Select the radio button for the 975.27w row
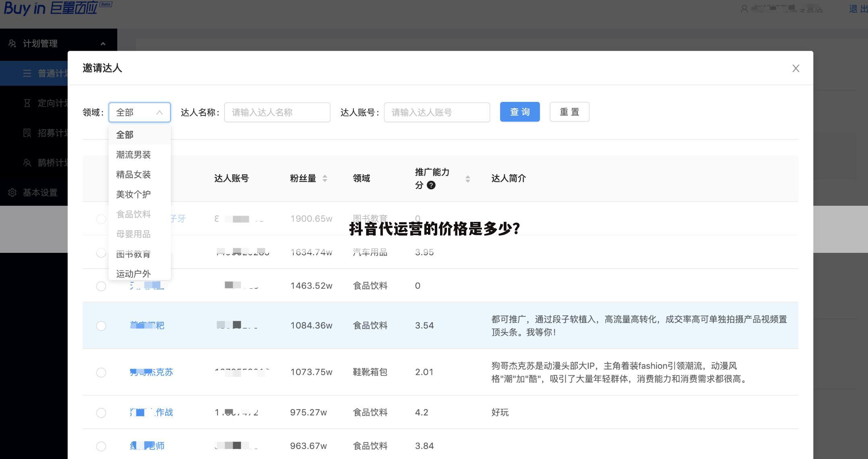This screenshot has height=459, width=868. pyautogui.click(x=101, y=413)
